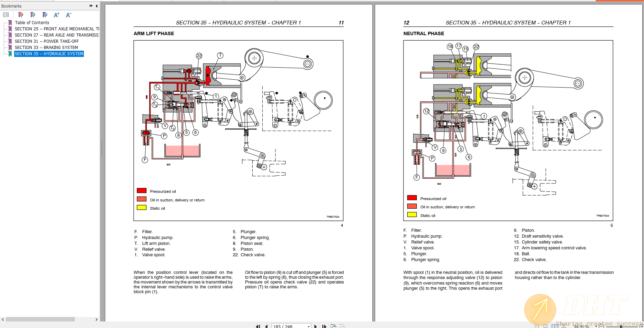644x328 pixels.
Task: Toggle two-page facing view
Action: point(555,326)
